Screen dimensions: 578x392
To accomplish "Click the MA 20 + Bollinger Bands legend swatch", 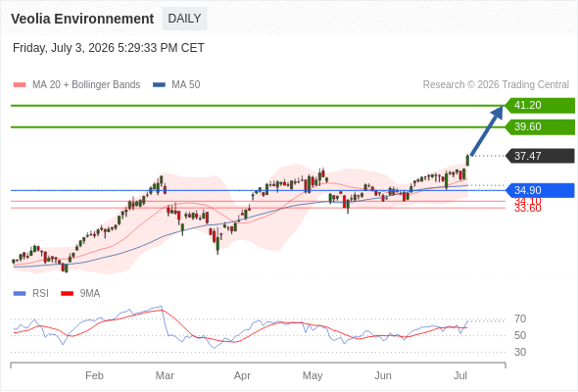I will 20,85.
